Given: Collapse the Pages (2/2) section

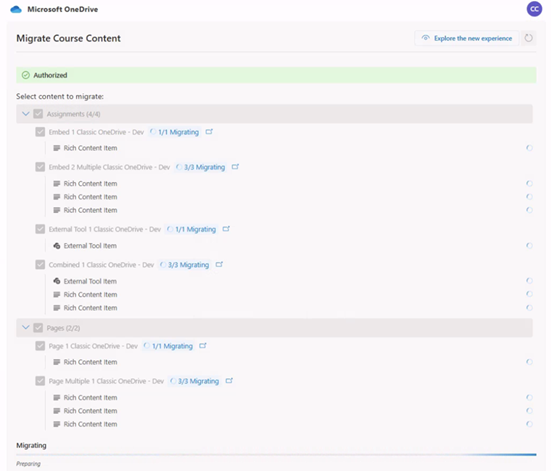Looking at the screenshot, I should pos(26,327).
